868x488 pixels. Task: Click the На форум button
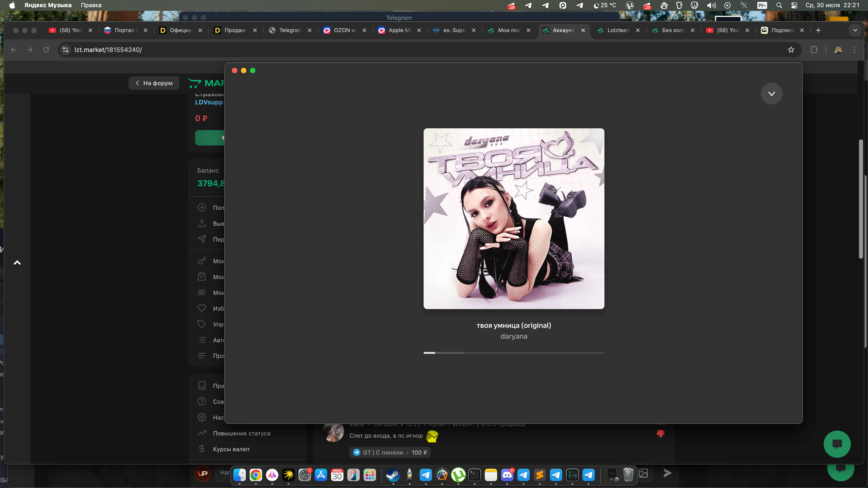(x=154, y=83)
